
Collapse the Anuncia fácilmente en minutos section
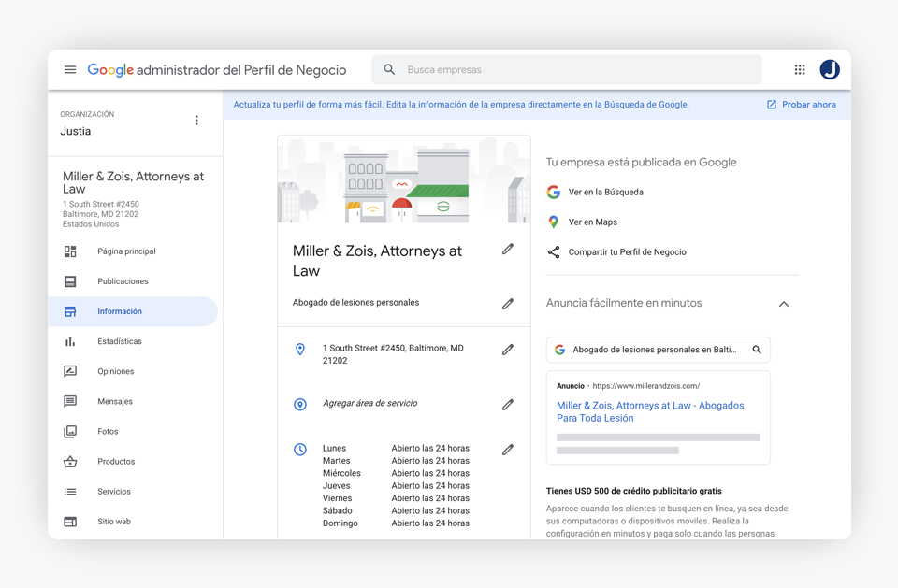(x=784, y=304)
